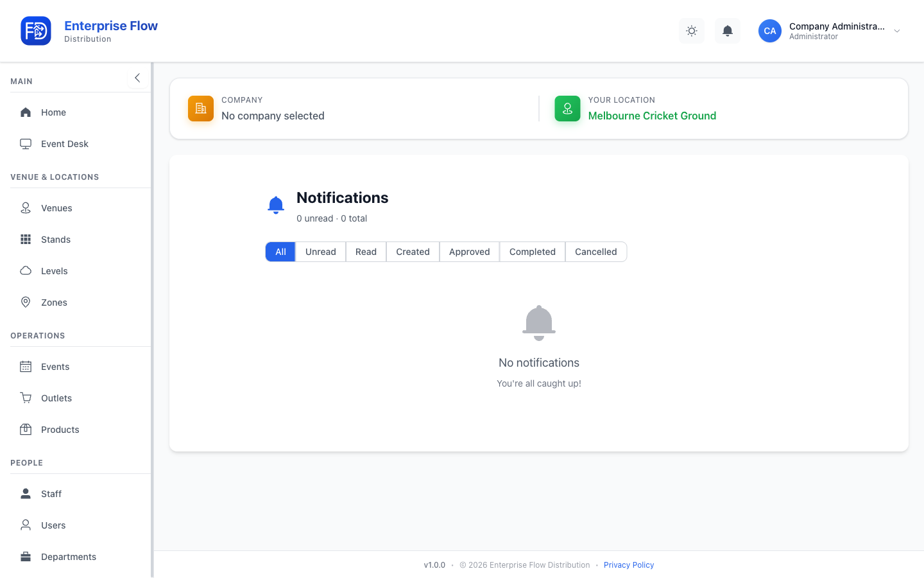Click the Zones location marker icon

click(x=26, y=302)
